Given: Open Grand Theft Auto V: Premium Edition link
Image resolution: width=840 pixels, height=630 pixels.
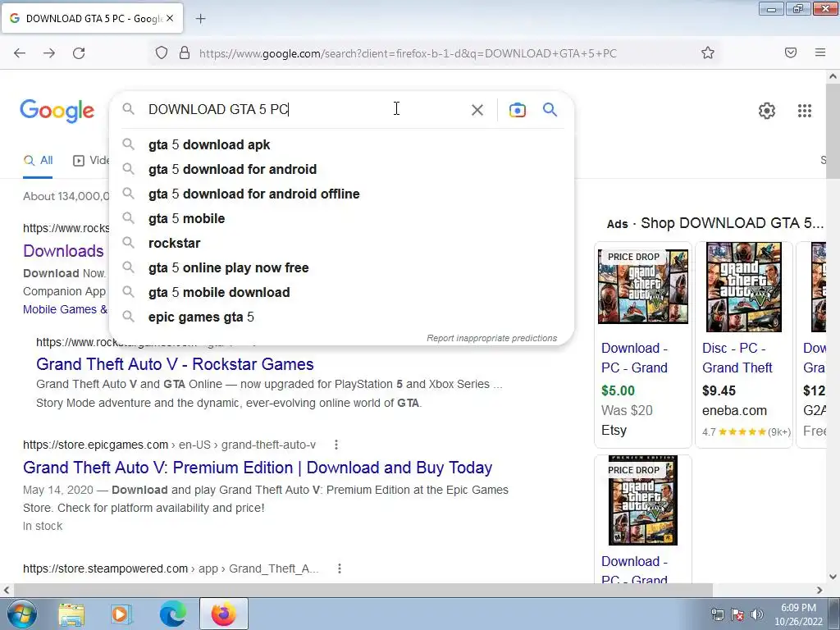Looking at the screenshot, I should coord(258,468).
